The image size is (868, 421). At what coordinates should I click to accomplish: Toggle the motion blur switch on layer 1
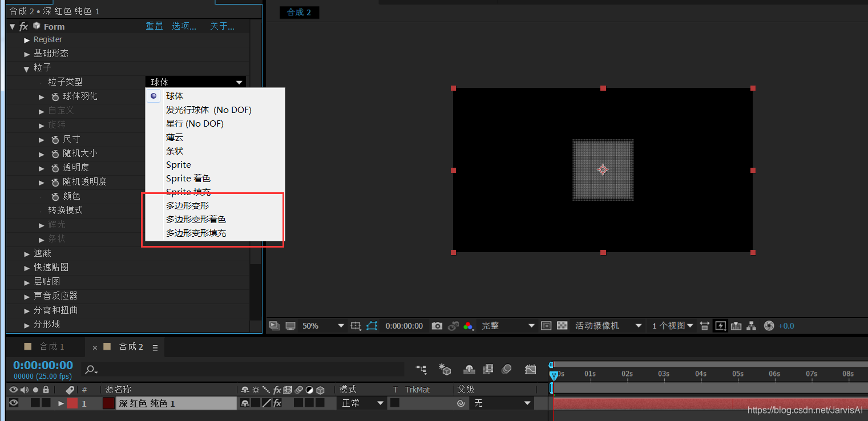[x=298, y=403]
